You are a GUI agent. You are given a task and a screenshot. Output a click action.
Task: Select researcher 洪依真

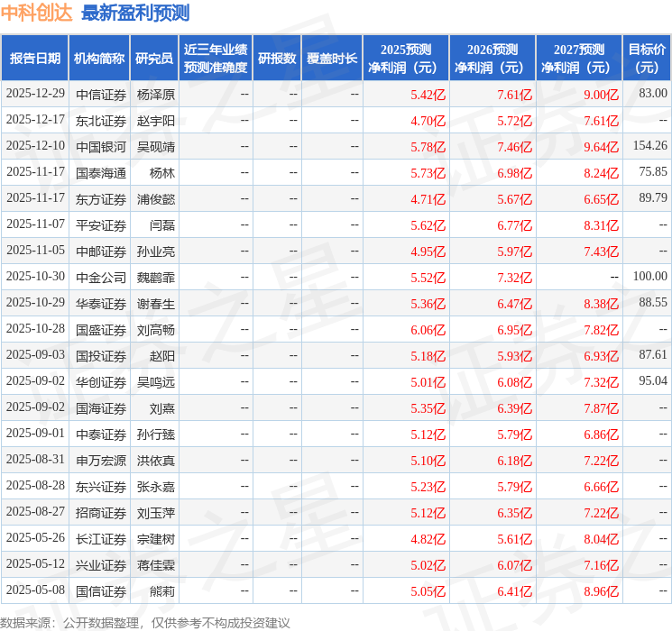tap(156, 461)
